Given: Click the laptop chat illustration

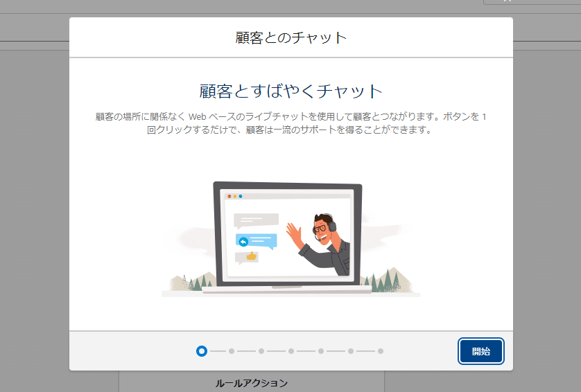Looking at the screenshot, I should [291, 239].
